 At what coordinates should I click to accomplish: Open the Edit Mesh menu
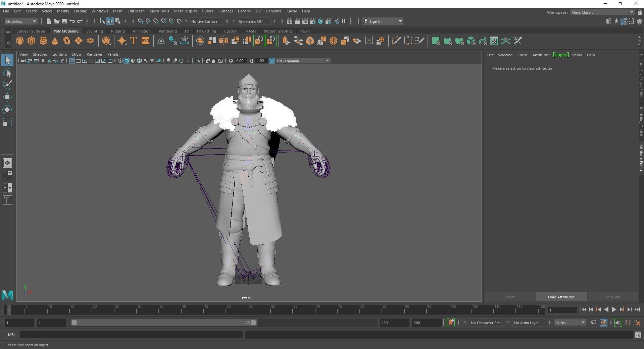pyautogui.click(x=136, y=11)
